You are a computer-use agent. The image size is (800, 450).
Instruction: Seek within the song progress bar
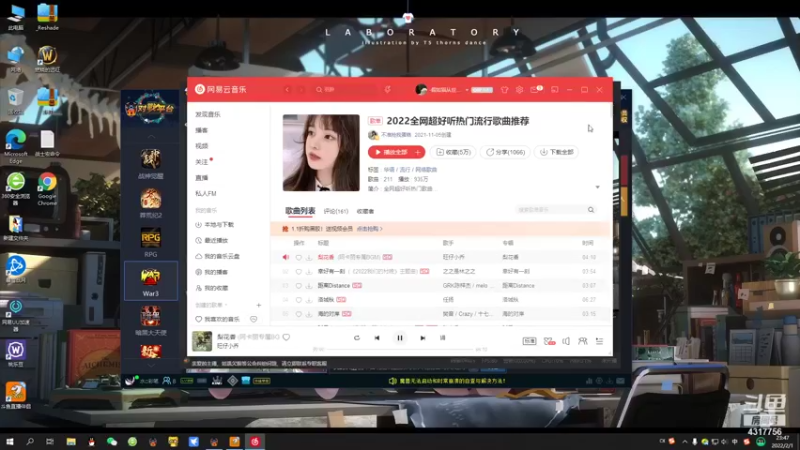click(x=399, y=349)
